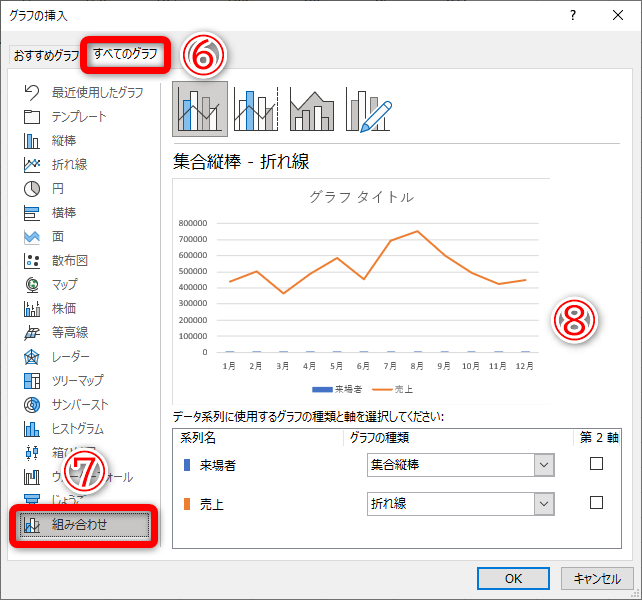Screen dimensions: 642x600
Task: Enable 第2軸 checkbox for 来場者
Action: point(596,464)
